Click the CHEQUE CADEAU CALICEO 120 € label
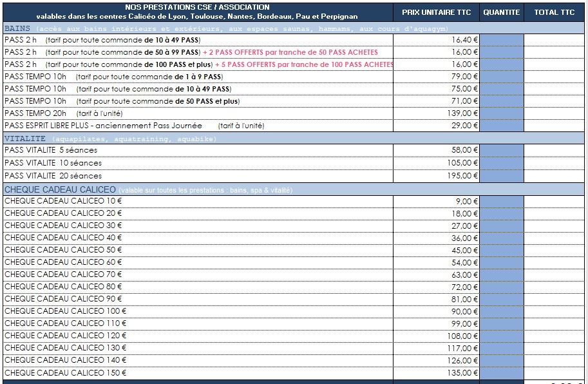The height and width of the screenshot is (384, 588). point(65,336)
